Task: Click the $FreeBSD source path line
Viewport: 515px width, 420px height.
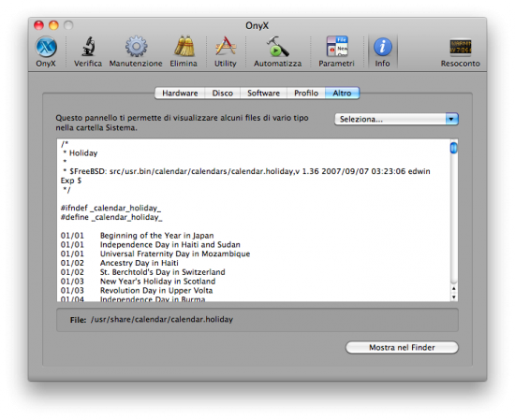Action: coord(246,171)
